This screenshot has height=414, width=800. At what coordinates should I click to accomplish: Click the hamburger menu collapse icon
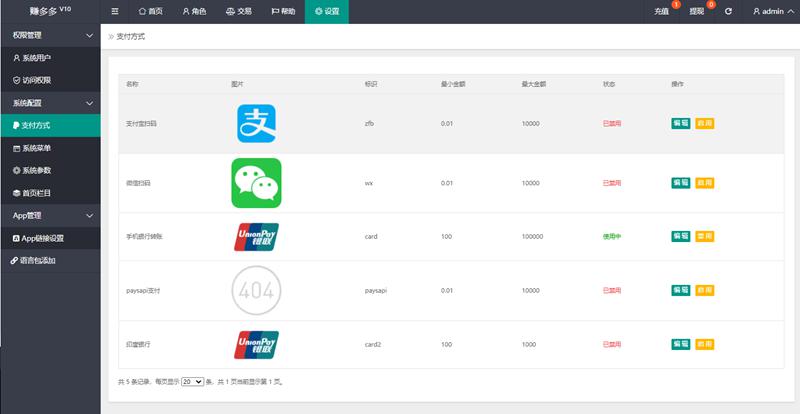tap(115, 11)
